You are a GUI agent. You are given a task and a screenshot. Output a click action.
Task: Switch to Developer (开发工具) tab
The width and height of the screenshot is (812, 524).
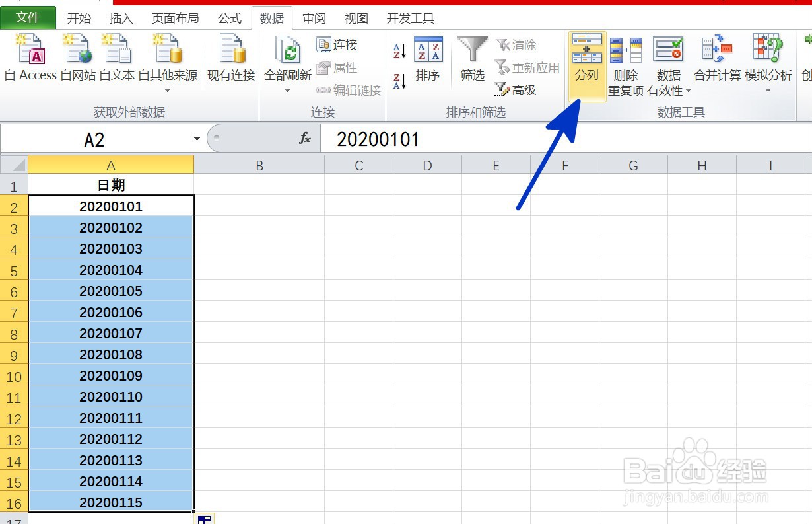[411, 19]
